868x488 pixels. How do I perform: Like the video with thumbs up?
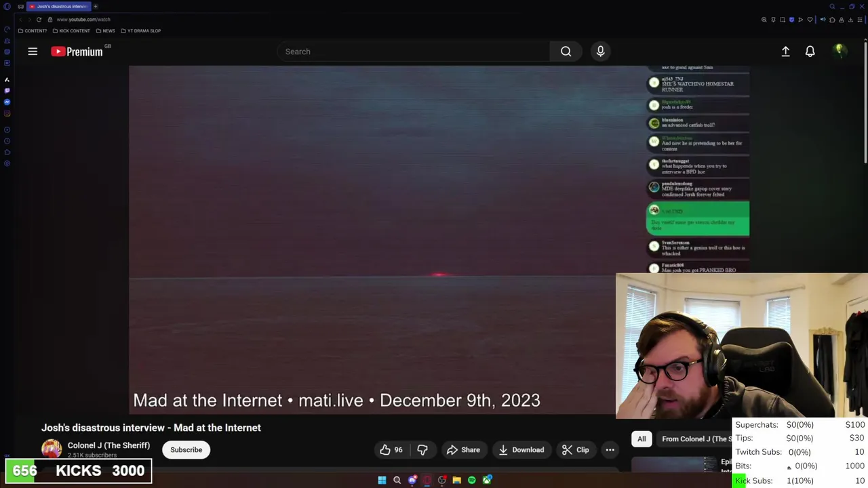[x=391, y=450]
